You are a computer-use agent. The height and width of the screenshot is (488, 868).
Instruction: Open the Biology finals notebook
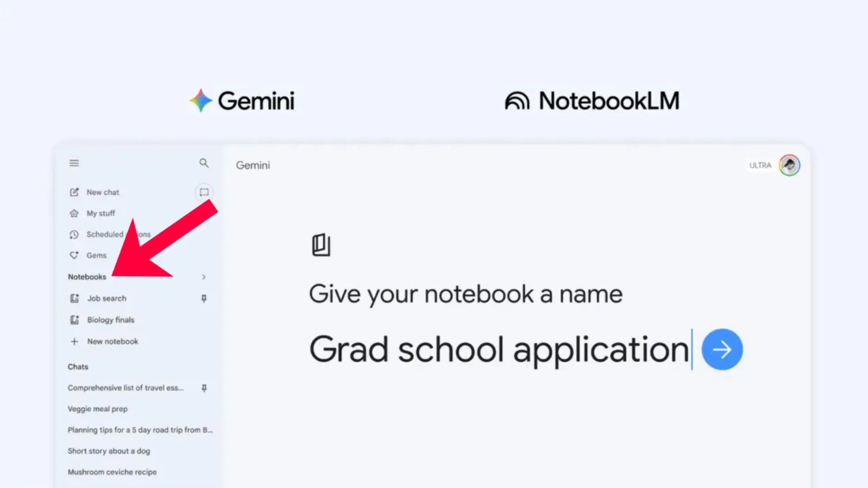[111, 320]
